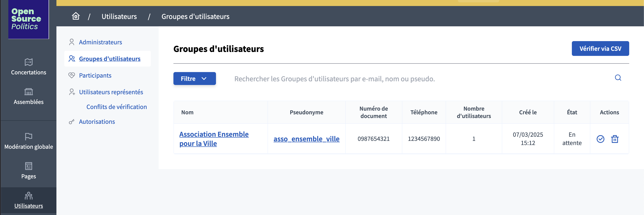This screenshot has height=215, width=644.
Task: Click the Téléphone column header
Action: (424, 112)
